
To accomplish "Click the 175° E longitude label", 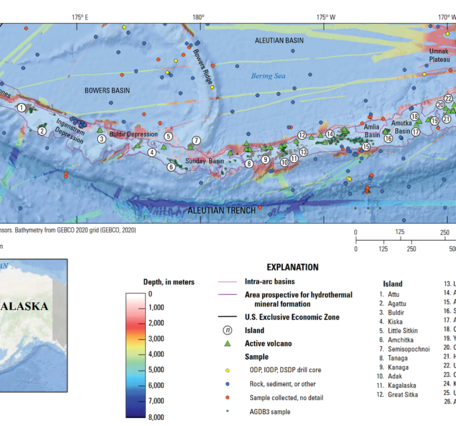I will click(80, 17).
